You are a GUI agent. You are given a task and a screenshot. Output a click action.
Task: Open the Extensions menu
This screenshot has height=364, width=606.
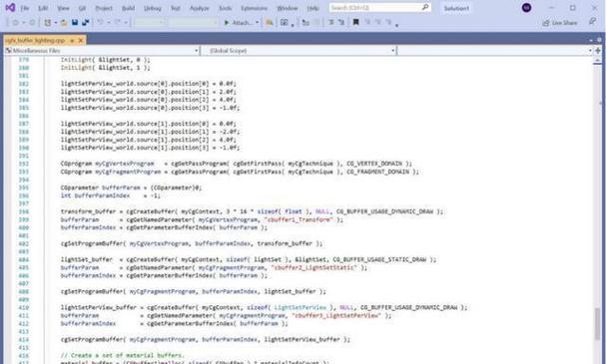(x=254, y=8)
